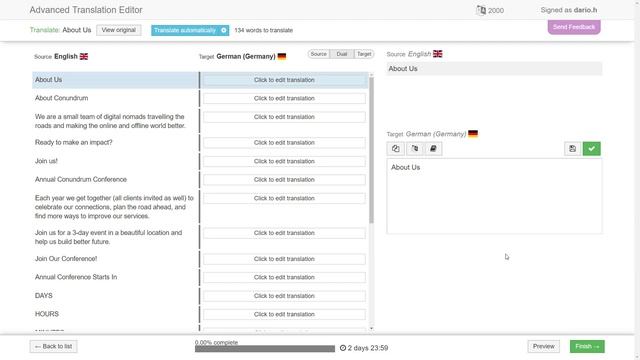Switch to Source view mode

pyautogui.click(x=318, y=54)
